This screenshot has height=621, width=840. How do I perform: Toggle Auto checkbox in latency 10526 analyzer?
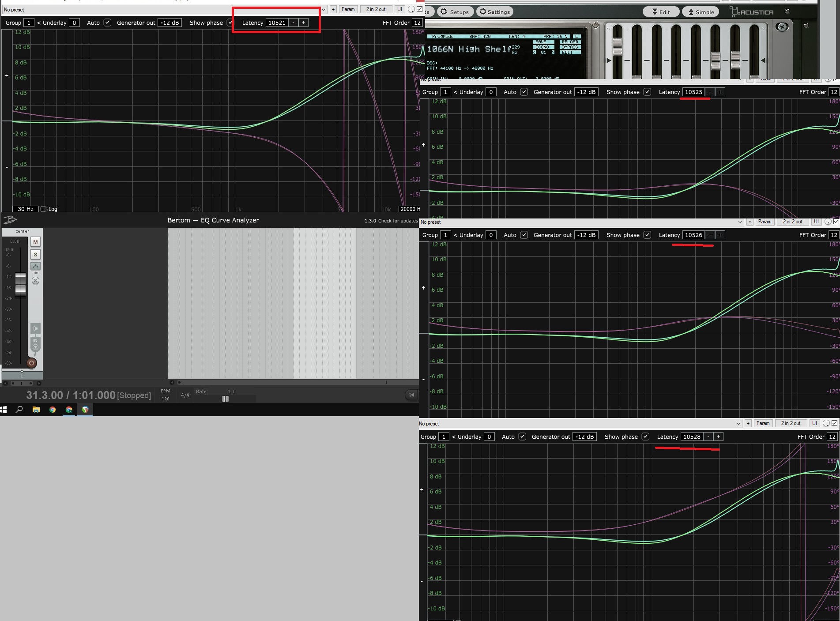524,235
